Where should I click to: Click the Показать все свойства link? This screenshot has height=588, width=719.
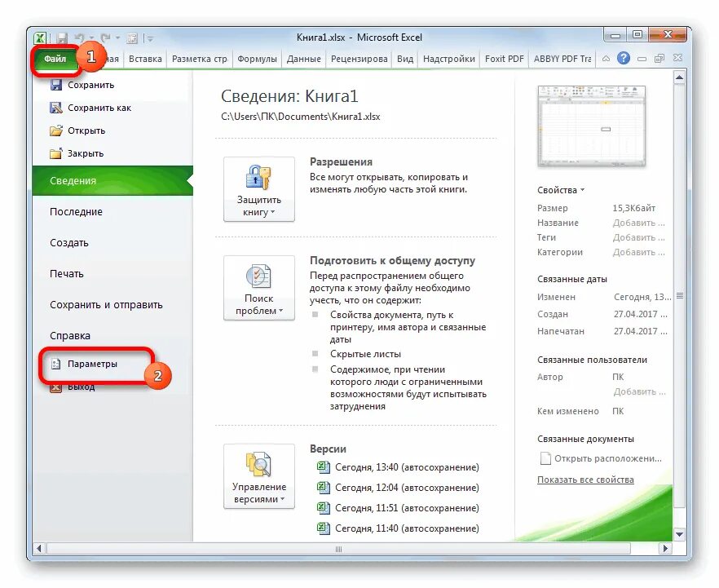point(585,480)
